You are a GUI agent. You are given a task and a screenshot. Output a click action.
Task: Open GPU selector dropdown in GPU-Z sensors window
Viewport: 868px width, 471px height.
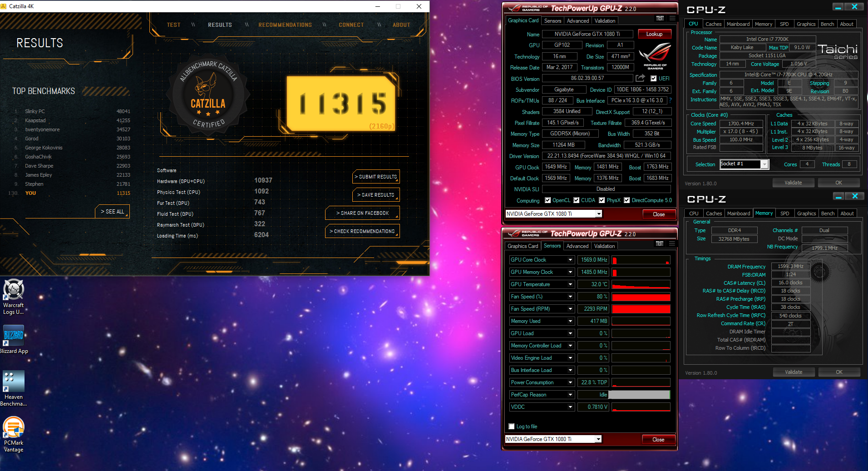tap(598, 439)
